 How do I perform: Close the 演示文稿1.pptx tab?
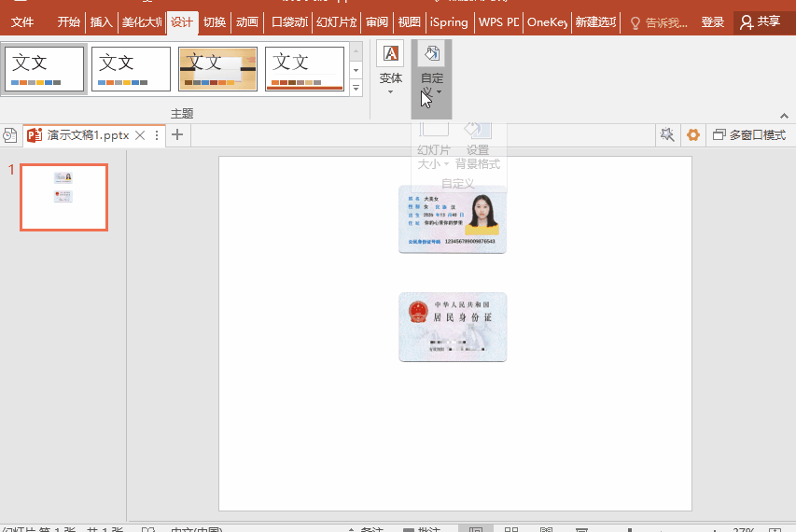(140, 135)
